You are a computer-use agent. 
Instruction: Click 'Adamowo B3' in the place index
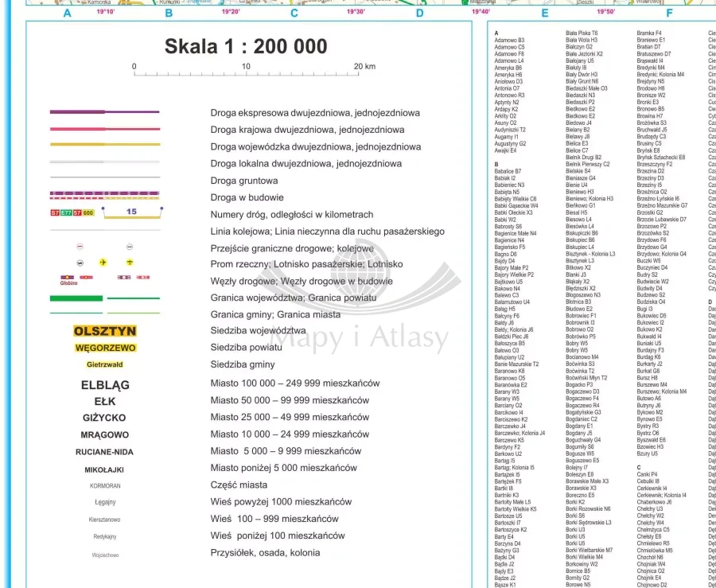[x=509, y=40]
